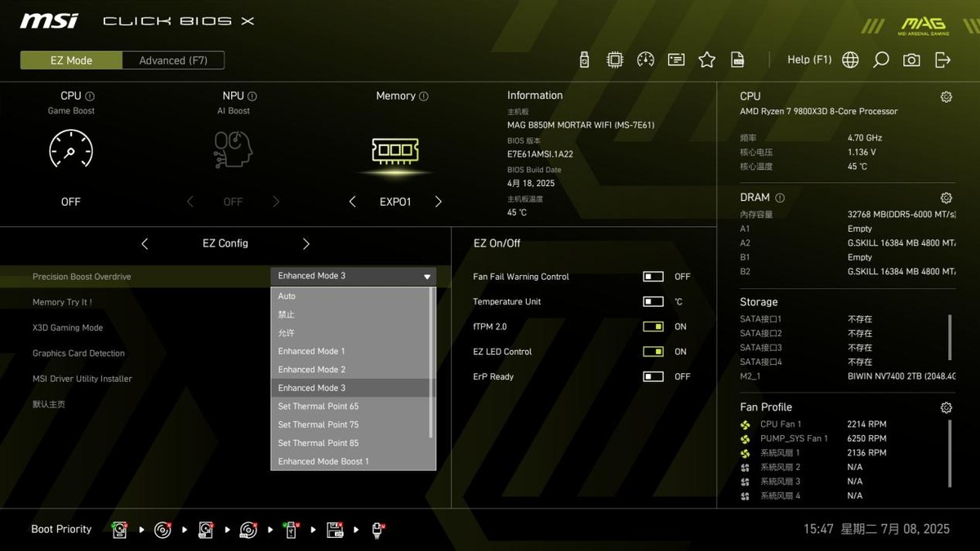
Task: Toggle the EZ LED Control switch
Action: point(653,352)
